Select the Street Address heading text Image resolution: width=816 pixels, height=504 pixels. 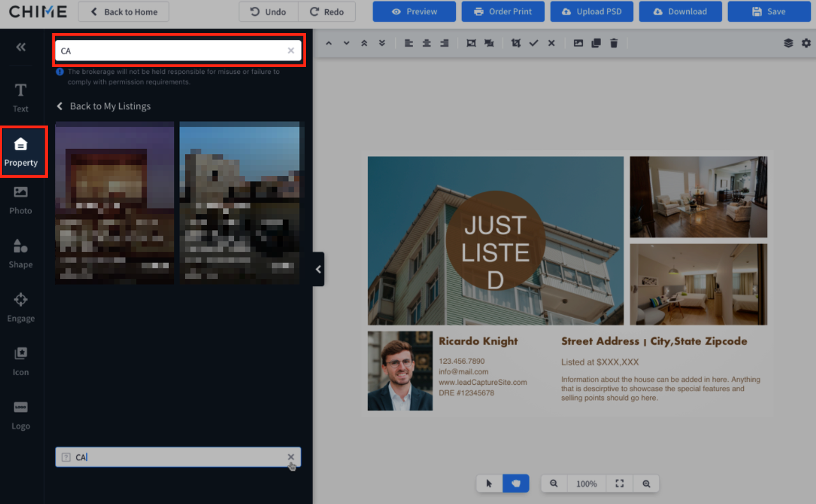pos(654,342)
